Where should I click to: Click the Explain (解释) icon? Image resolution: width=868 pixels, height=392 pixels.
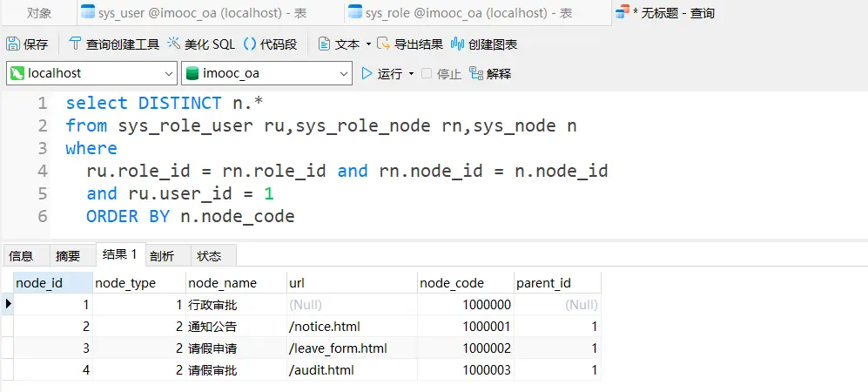pos(476,74)
